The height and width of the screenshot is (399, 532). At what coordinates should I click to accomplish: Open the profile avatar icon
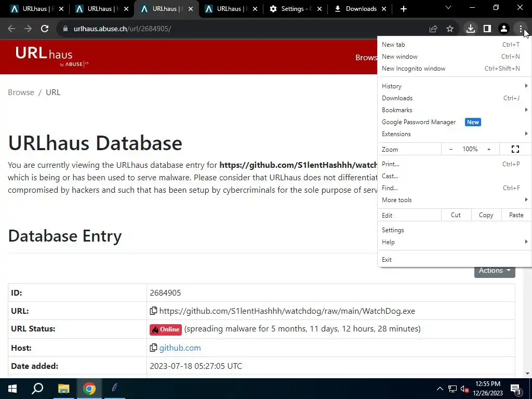click(504, 29)
